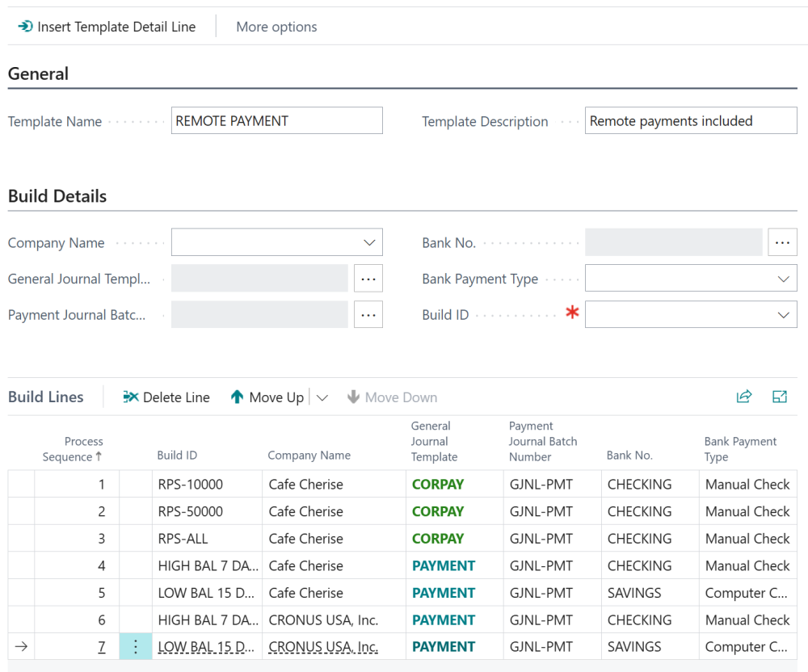808x672 pixels.
Task: Click the Move Down arrow icon
Action: 355,397
